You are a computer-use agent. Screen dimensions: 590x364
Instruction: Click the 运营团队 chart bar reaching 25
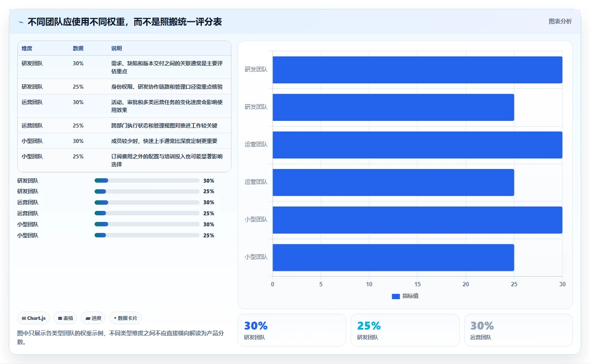tap(393, 182)
